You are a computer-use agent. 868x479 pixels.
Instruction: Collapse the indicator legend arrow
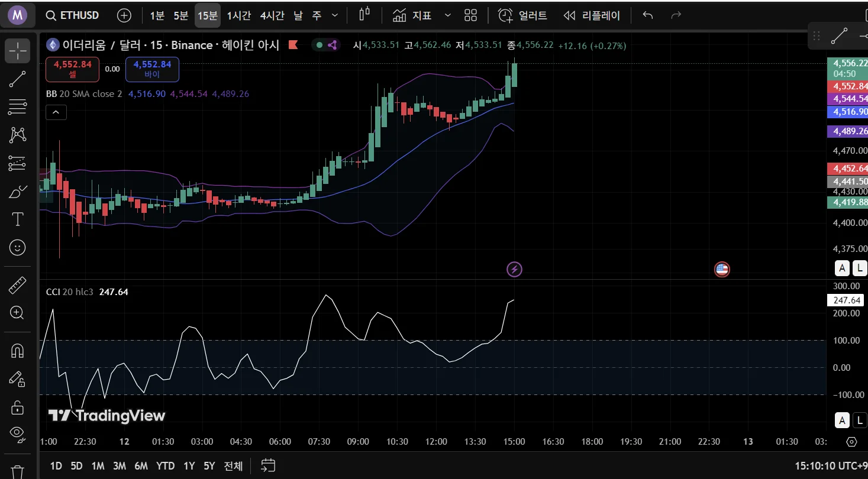click(56, 112)
